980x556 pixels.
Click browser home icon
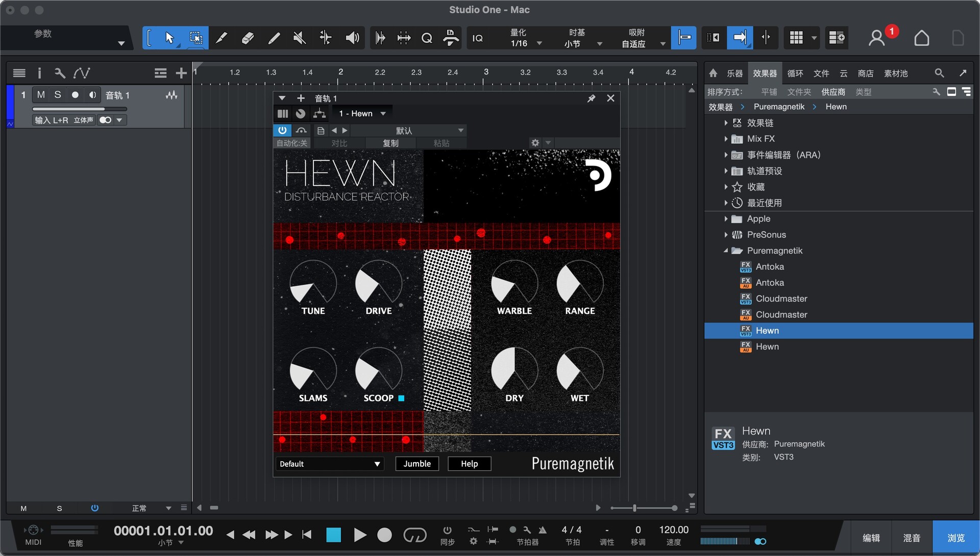click(x=713, y=73)
